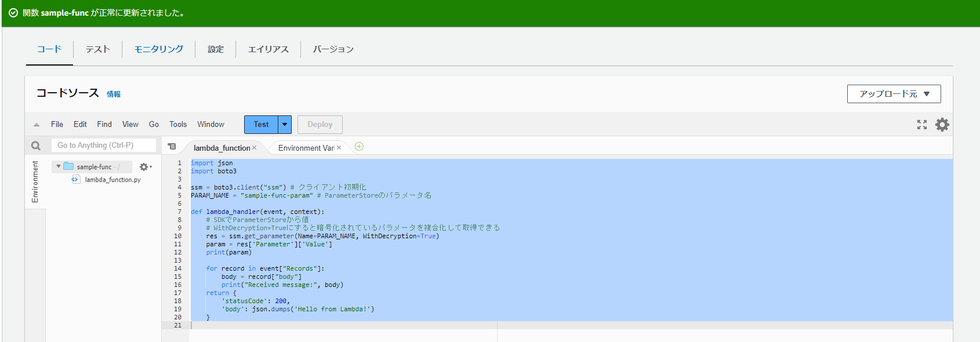This screenshot has width=980, height=342.
Task: Click the Deploy button
Action: pyautogui.click(x=320, y=125)
